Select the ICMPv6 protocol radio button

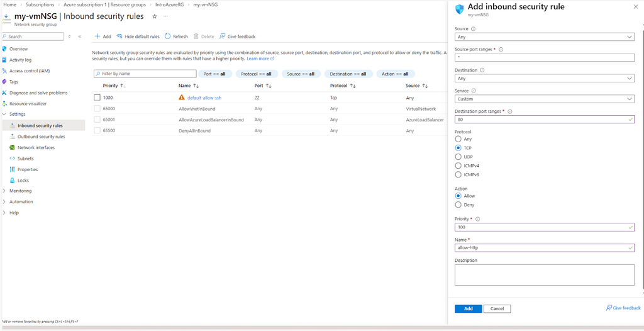[458, 175]
